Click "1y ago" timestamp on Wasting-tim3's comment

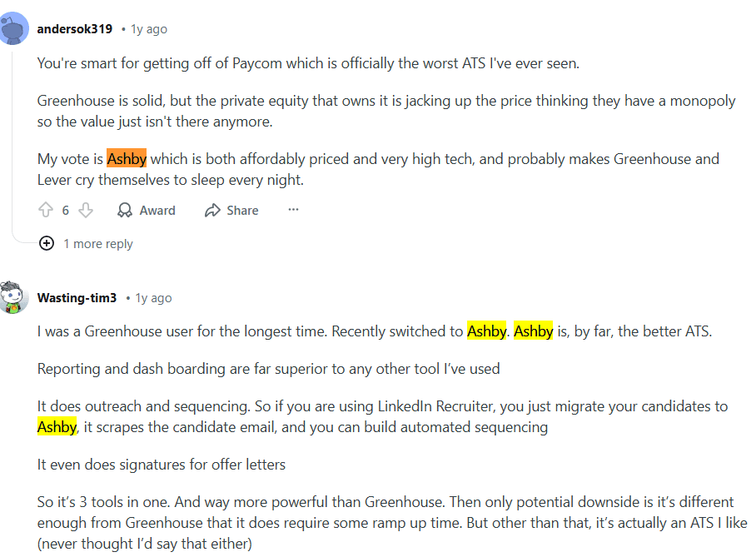[153, 298]
